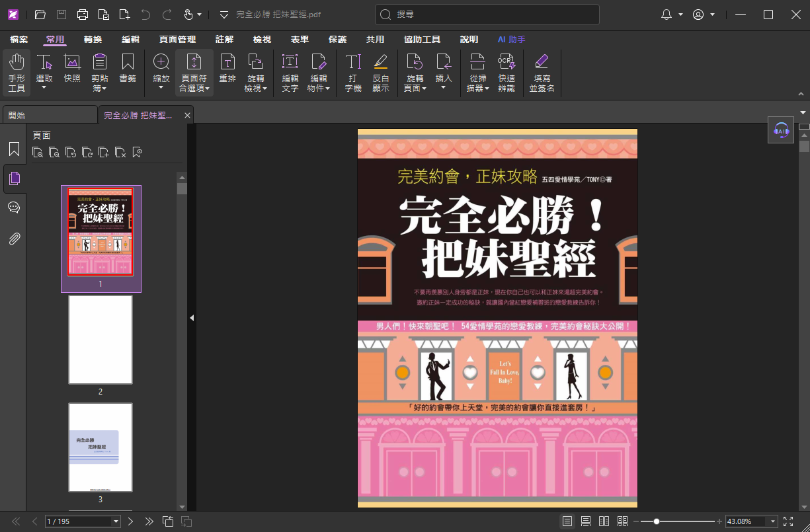
Task: Click the Pages panel vertical scrollbar
Action: click(182, 341)
